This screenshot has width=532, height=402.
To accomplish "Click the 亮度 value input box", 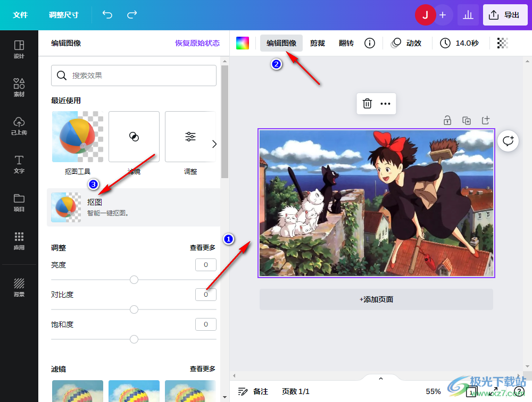I will point(205,265).
